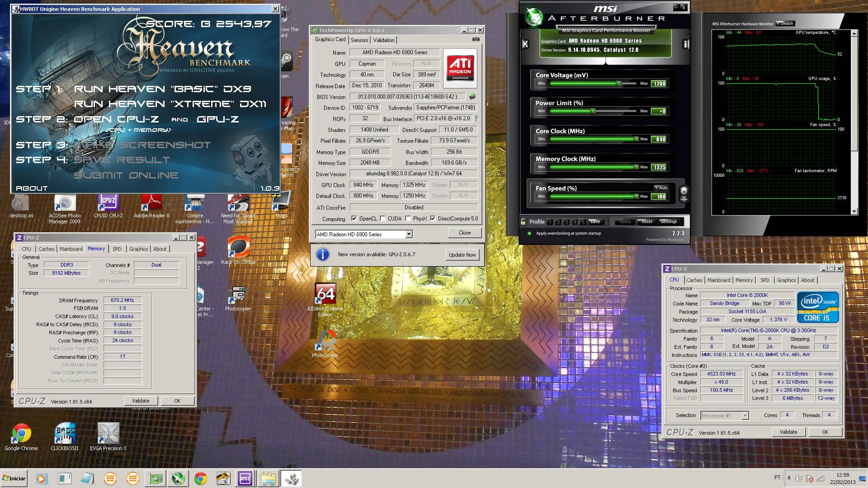Click the volume icon in system tray
This screenshot has width=868, height=488.
(798, 479)
